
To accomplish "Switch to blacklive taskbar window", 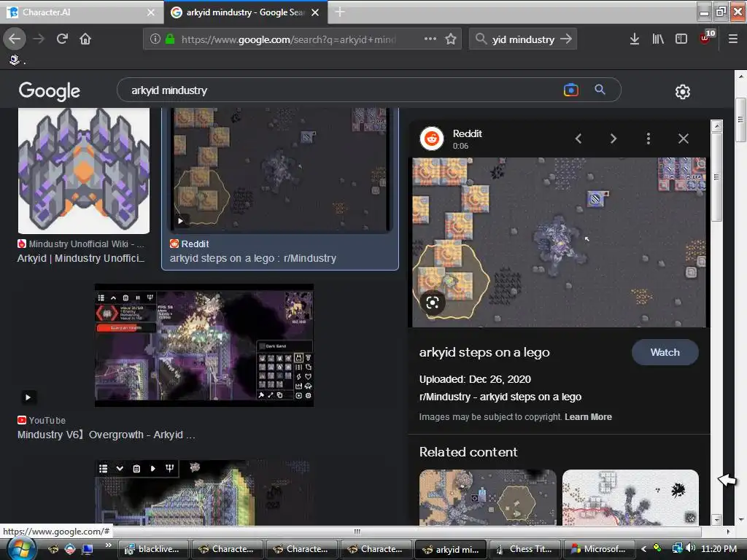I will click(152, 549).
